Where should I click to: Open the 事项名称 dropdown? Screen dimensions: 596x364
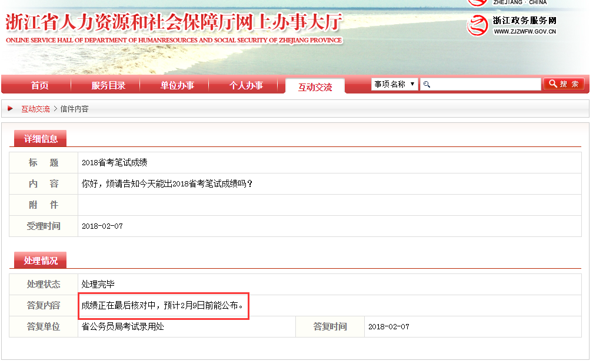(394, 84)
